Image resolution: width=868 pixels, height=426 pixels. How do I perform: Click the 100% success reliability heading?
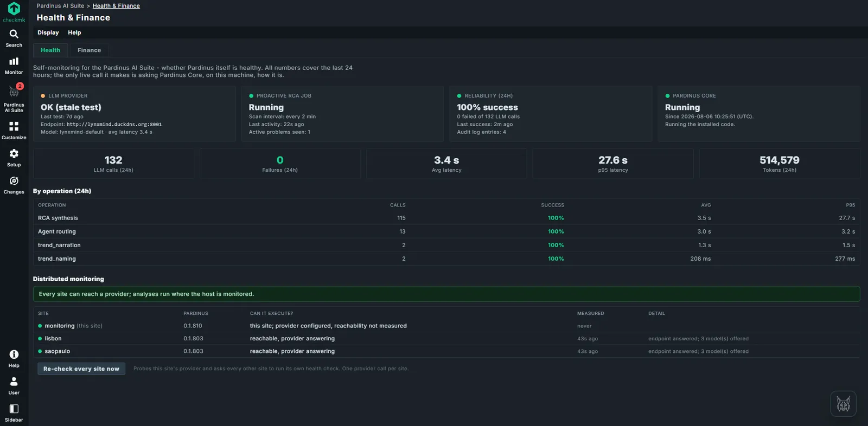click(487, 107)
